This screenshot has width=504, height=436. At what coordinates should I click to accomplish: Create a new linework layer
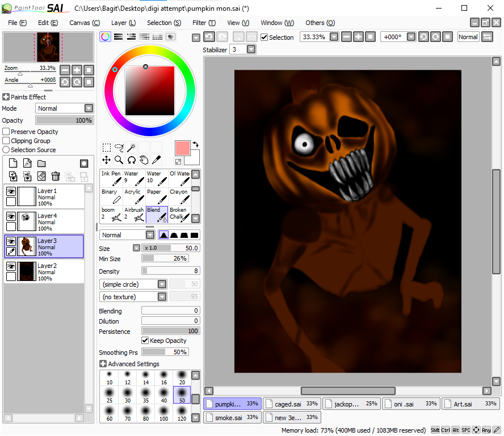tap(27, 163)
